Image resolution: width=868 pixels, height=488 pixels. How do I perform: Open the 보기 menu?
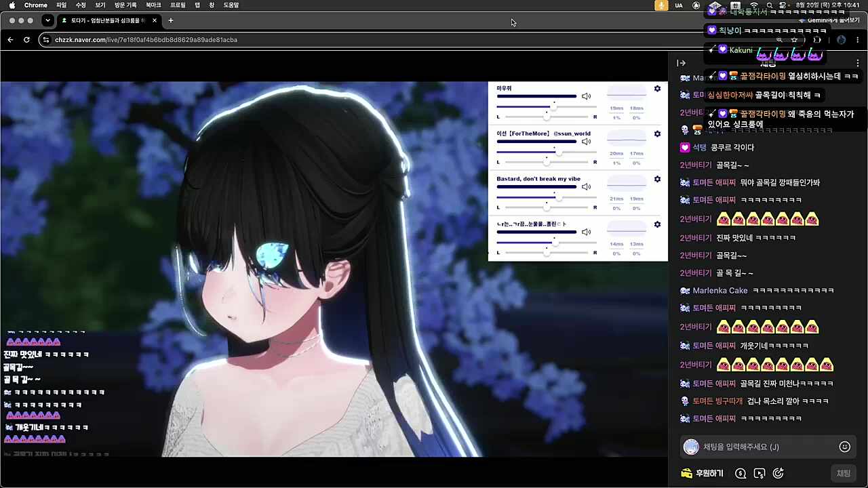(100, 5)
